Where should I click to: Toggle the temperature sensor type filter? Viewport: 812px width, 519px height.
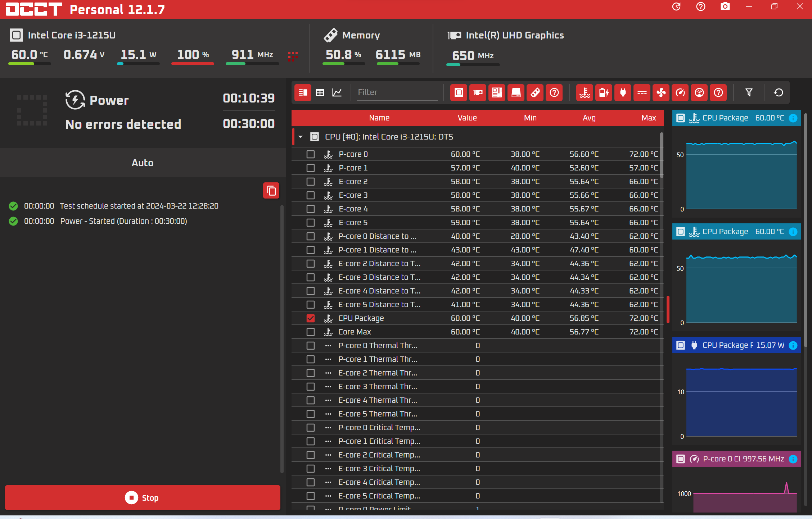pyautogui.click(x=585, y=92)
